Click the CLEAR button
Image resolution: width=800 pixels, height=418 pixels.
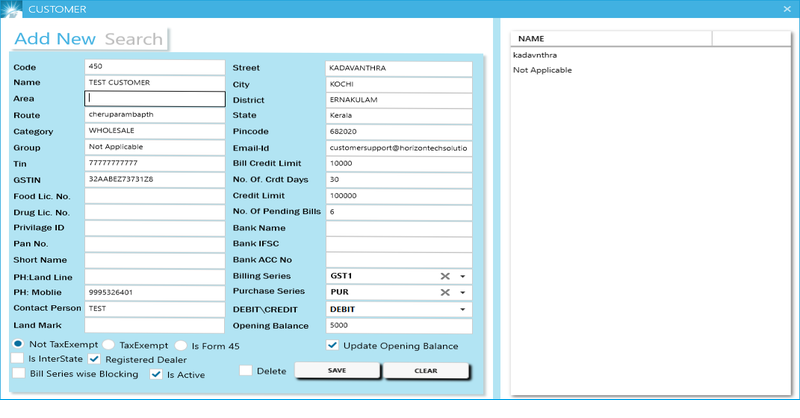[x=426, y=371]
